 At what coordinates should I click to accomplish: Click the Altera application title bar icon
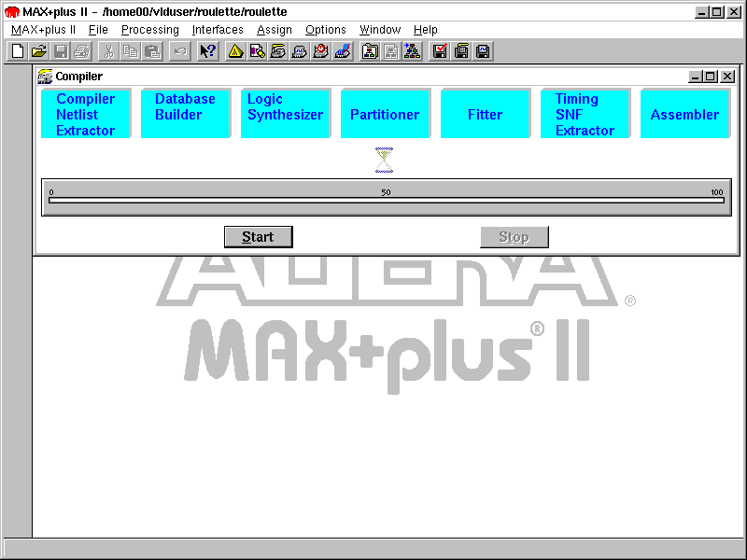[12, 12]
